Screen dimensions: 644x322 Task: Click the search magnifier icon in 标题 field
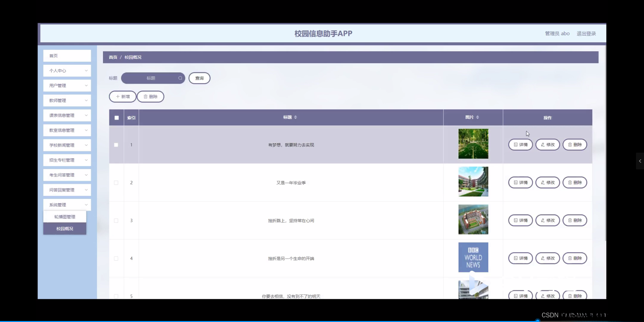coord(180,78)
